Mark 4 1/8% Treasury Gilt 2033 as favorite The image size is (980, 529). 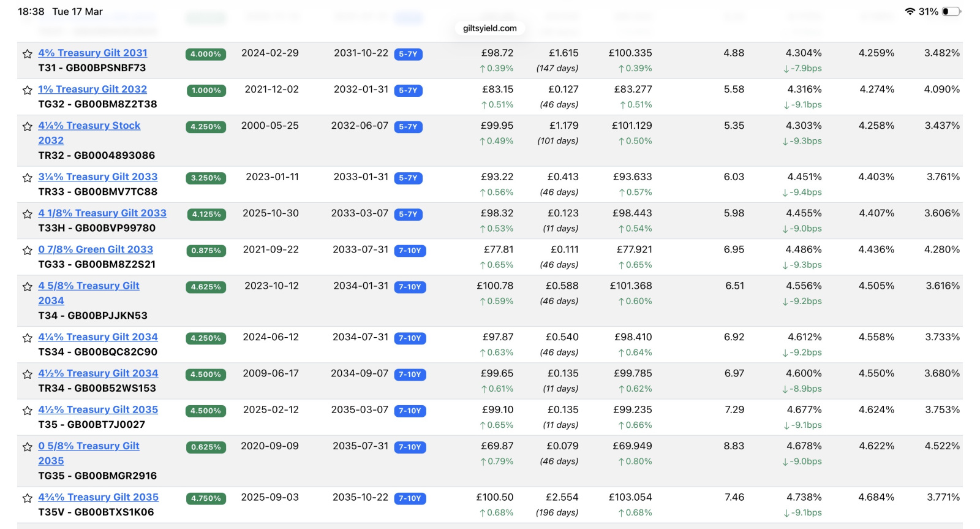[27, 214]
